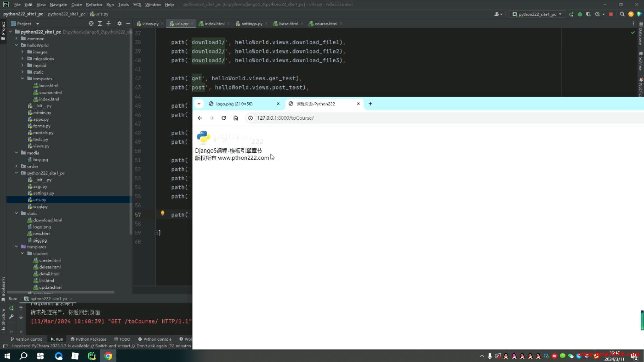The width and height of the screenshot is (644, 362).
Task: Click the Debug bug icon
Action: (x=580, y=14)
